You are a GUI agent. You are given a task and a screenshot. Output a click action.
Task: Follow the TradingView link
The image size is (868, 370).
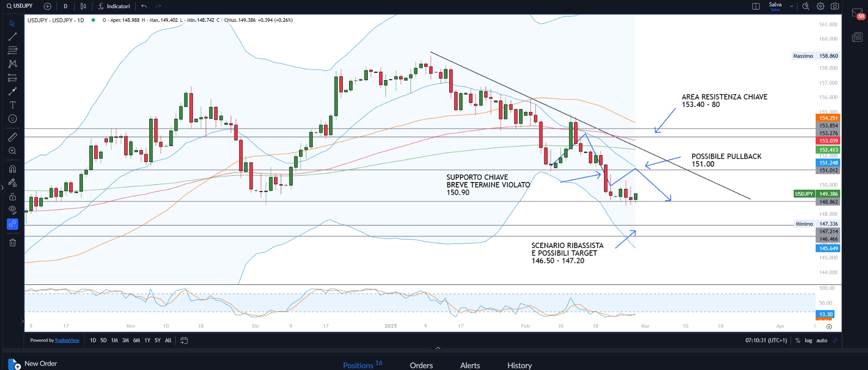(x=67, y=340)
